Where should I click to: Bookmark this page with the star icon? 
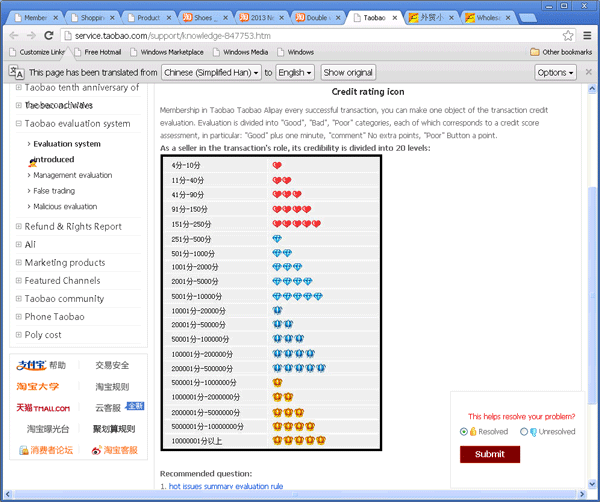point(567,35)
